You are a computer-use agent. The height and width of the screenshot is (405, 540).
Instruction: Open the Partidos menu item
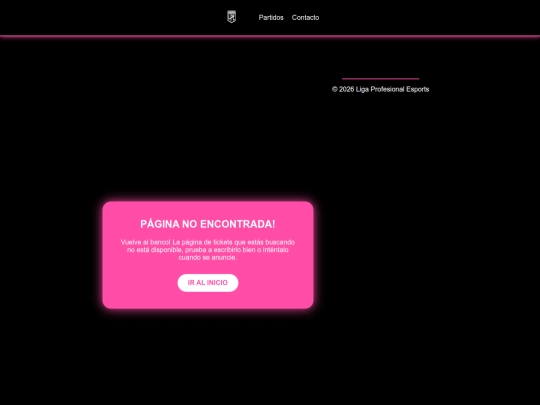[271, 18]
